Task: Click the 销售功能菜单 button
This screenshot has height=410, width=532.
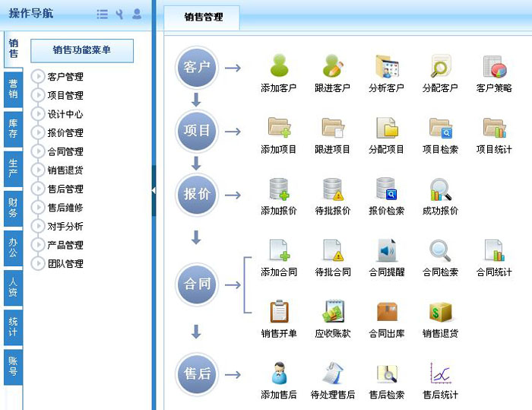Action: click(x=82, y=50)
